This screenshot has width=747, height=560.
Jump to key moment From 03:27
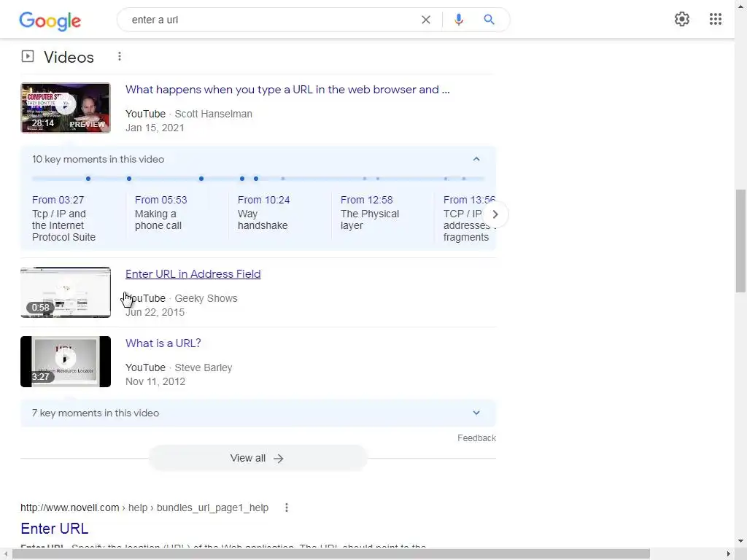(x=58, y=200)
